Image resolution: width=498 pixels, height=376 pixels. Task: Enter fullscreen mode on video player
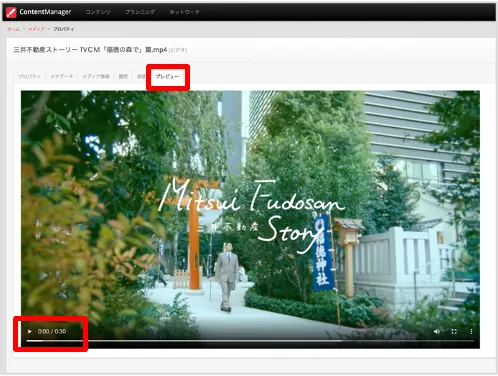454,331
